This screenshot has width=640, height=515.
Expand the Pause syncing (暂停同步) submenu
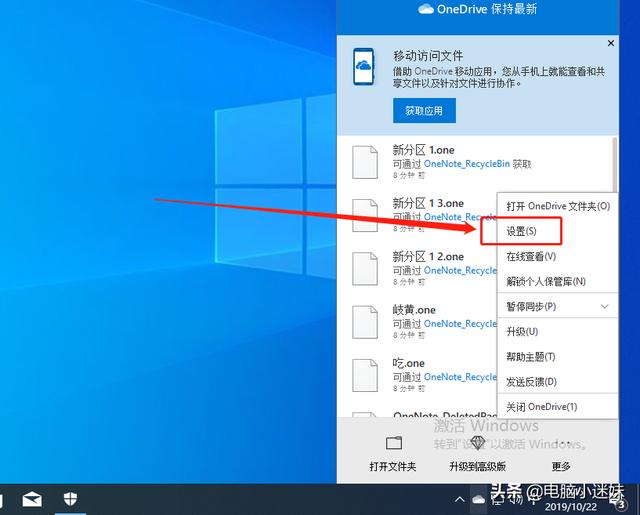(558, 306)
